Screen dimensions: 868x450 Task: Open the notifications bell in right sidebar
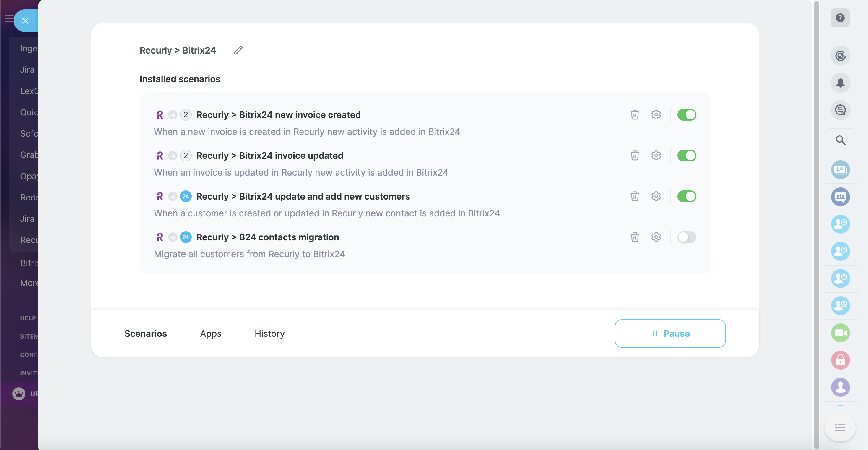(x=840, y=83)
